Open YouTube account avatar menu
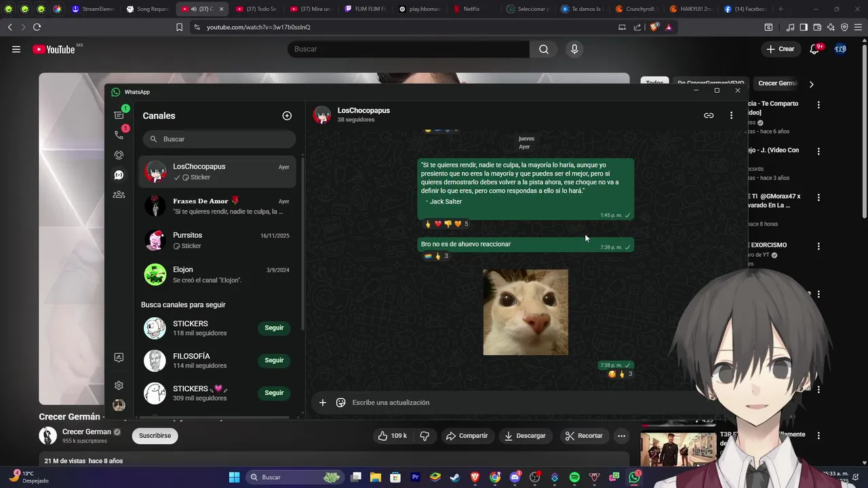Screen dimensions: 868x488 [x=840, y=49]
